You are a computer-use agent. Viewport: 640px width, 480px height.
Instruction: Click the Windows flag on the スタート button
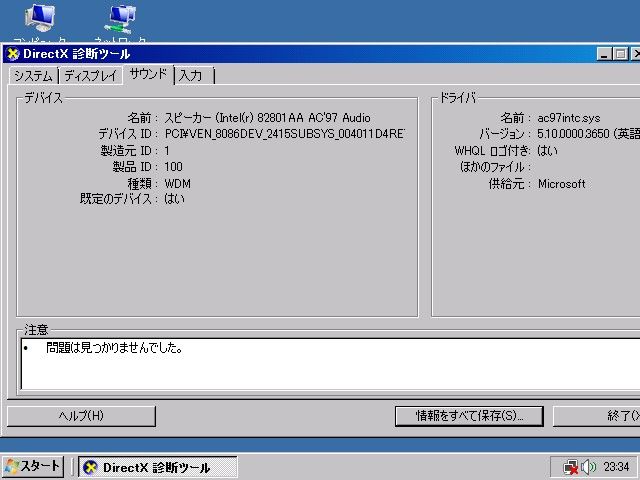tap(11, 467)
